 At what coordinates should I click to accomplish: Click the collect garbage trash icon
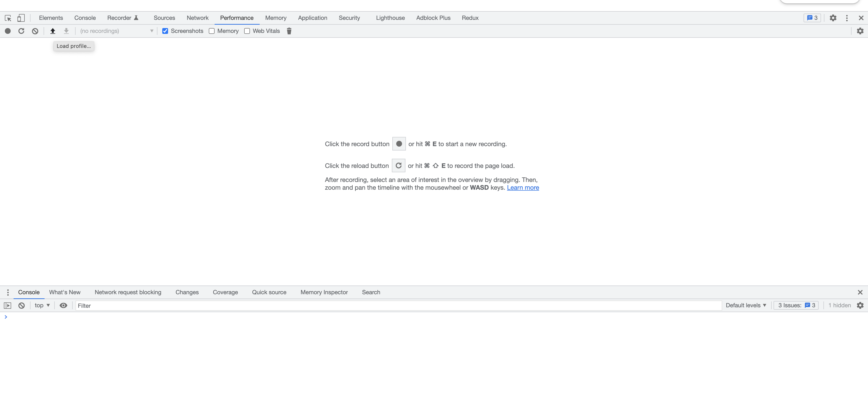[289, 31]
